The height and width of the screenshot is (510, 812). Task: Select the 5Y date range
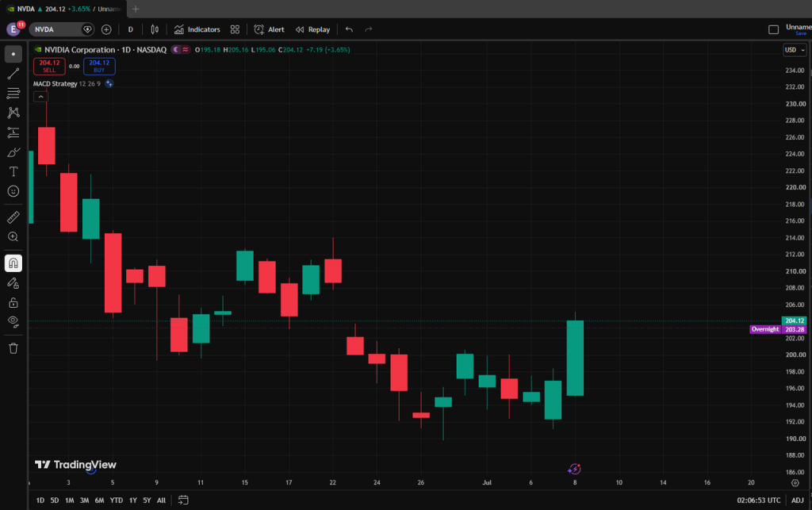[147, 500]
